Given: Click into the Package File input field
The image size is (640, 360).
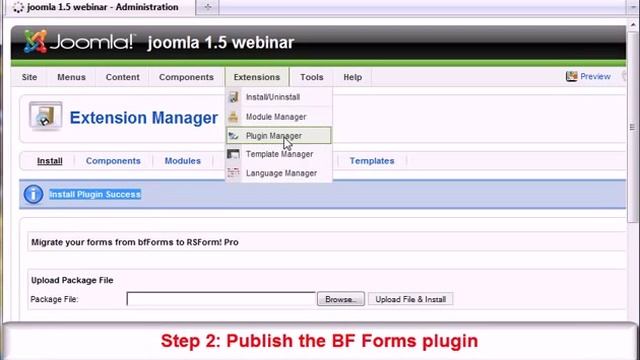Looking at the screenshot, I should [x=221, y=299].
